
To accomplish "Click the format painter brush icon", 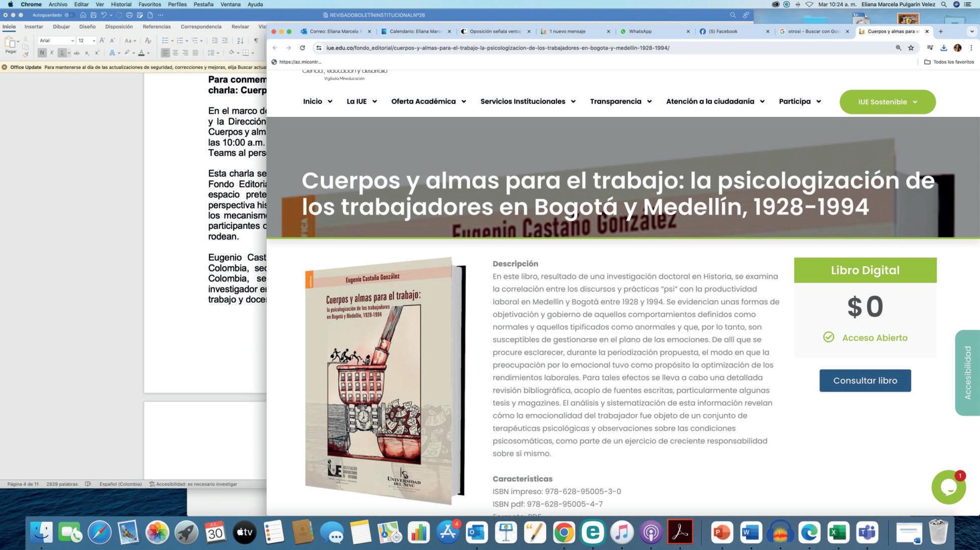I will pyautogui.click(x=25, y=54).
